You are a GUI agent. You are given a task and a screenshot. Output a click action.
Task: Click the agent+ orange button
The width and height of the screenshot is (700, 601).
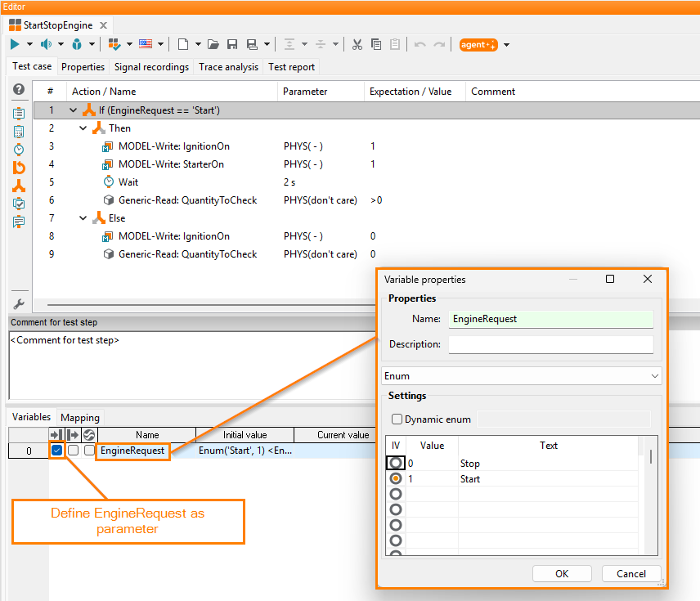pos(478,45)
